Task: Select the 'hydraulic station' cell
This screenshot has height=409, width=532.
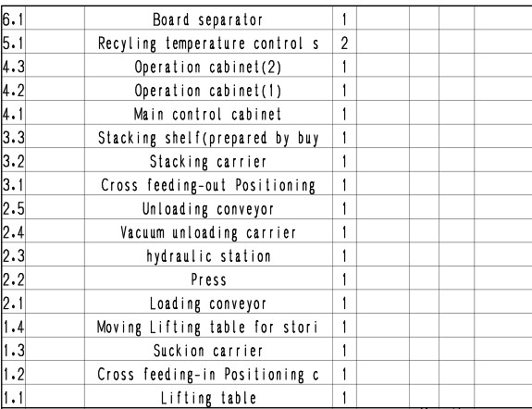Action: (208, 256)
